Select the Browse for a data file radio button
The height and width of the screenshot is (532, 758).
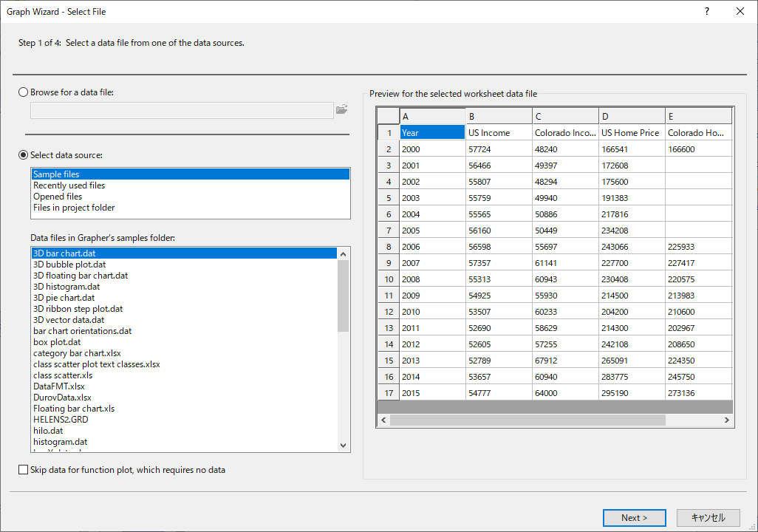point(24,92)
